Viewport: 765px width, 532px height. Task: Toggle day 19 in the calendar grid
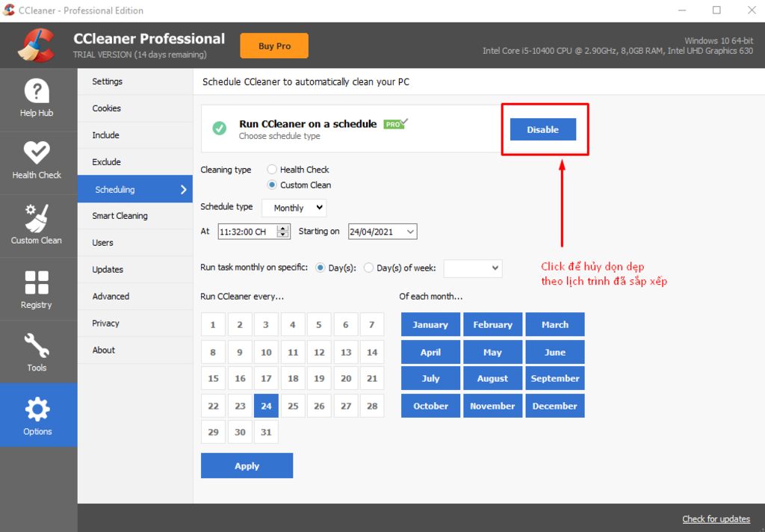[x=319, y=378]
